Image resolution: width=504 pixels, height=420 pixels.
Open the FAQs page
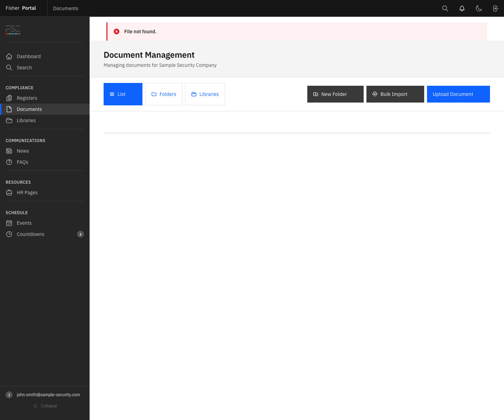click(x=22, y=162)
